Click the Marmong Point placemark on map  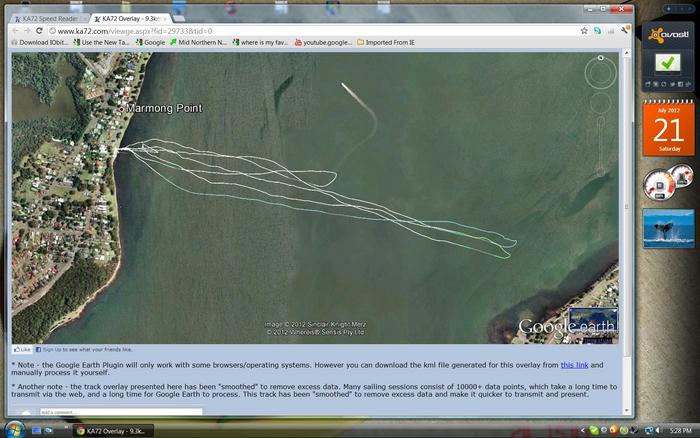tap(123, 108)
